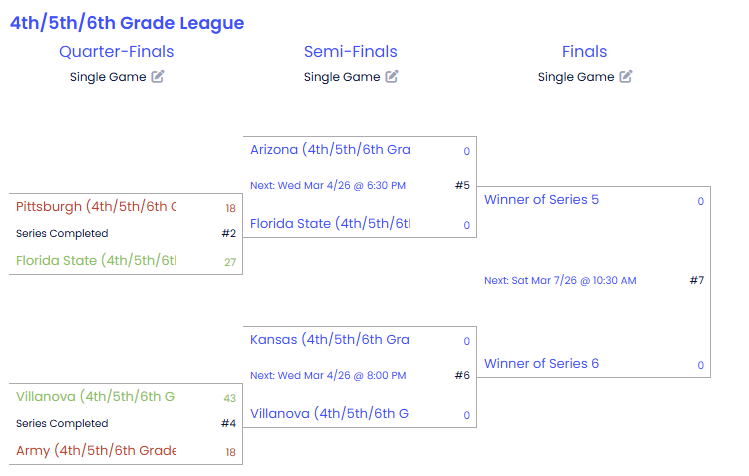Click the 4th/5th/6th Grade League heading
749x476 pixels.
point(127,23)
